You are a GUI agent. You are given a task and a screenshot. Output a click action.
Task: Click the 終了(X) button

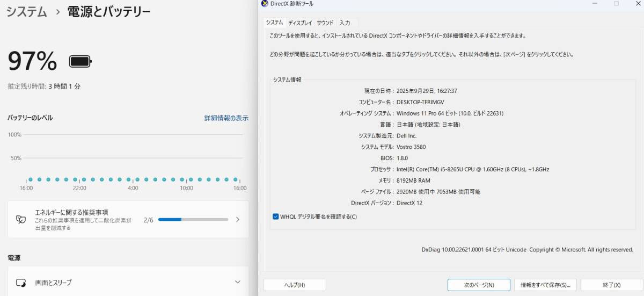[x=612, y=285]
